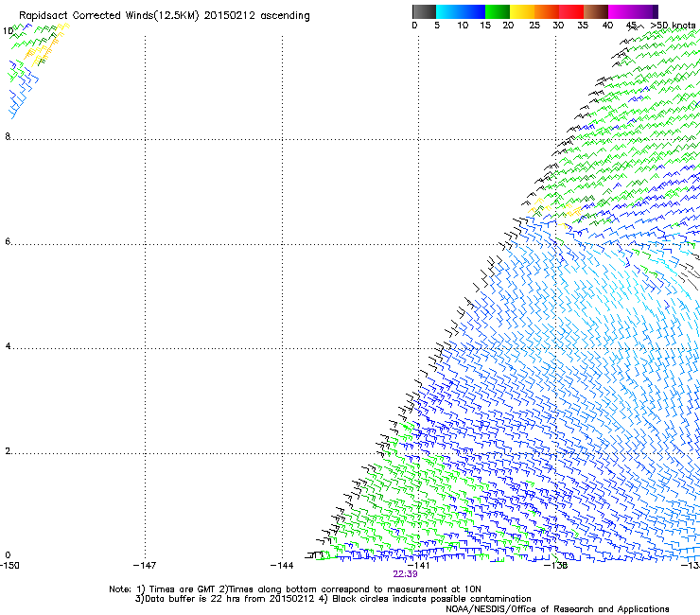Click the purple 22:39 timestamp label

point(406,574)
